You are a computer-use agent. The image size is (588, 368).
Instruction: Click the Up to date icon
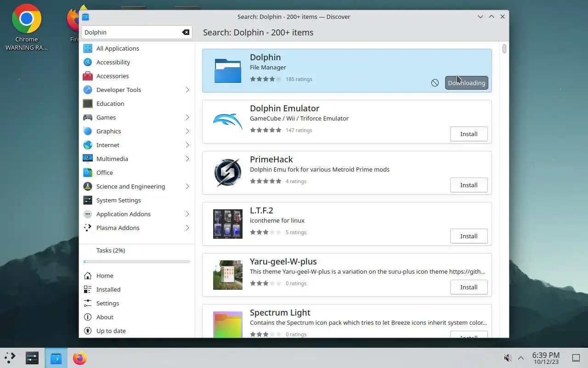pyautogui.click(x=88, y=331)
